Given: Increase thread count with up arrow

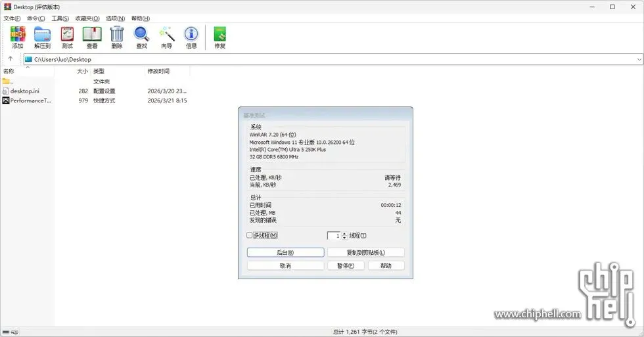Looking at the screenshot, I should coord(344,234).
